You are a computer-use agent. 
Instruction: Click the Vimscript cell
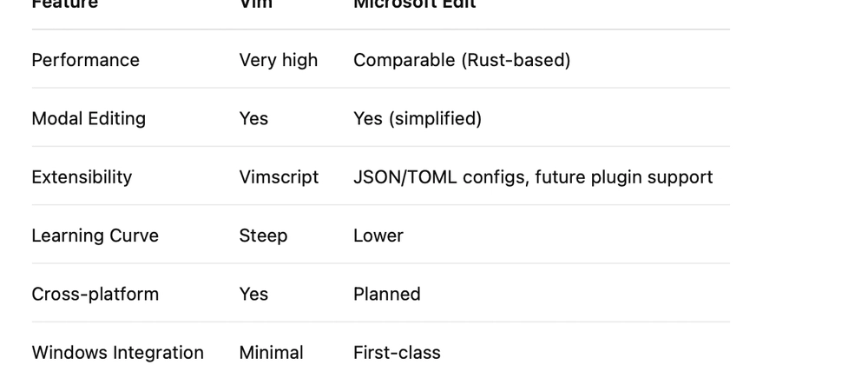point(279,177)
